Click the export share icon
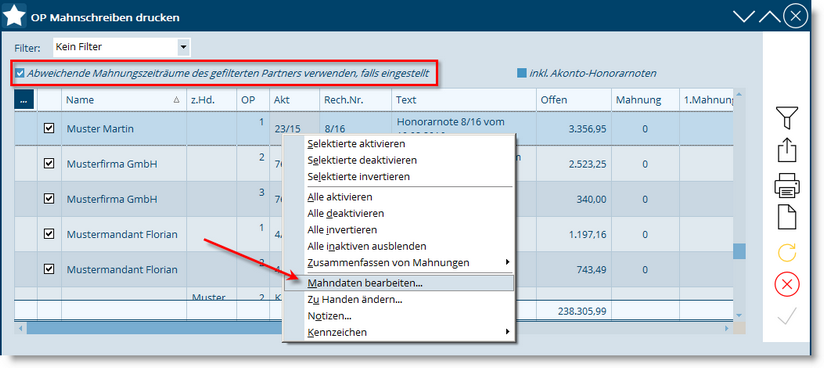824x368 pixels. tap(787, 149)
